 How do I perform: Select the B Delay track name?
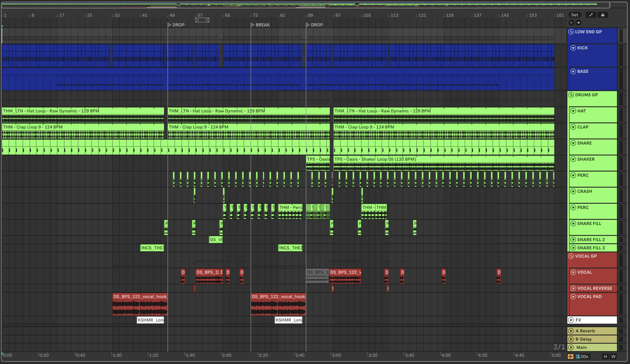[583, 339]
